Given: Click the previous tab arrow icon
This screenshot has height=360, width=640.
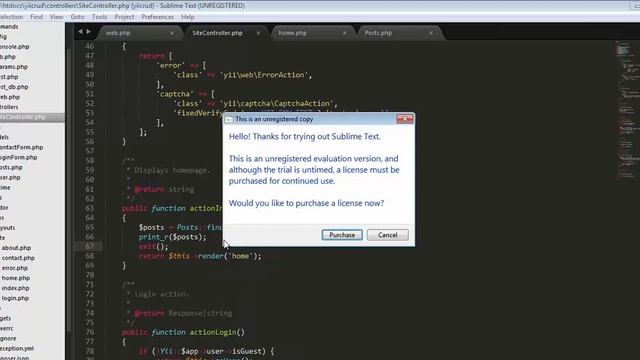Looking at the screenshot, I should pyautogui.click(x=80, y=31).
